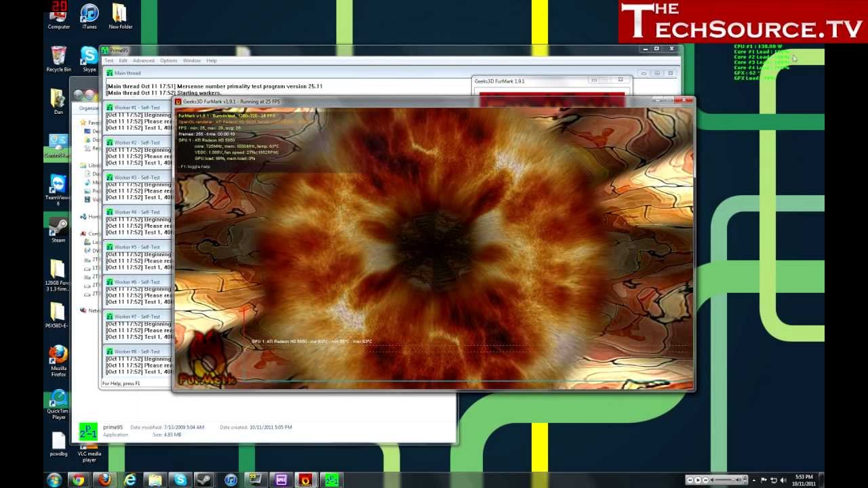This screenshot has width=868, height=488.
Task: Click the Windows Start button
Action: coord(53,480)
